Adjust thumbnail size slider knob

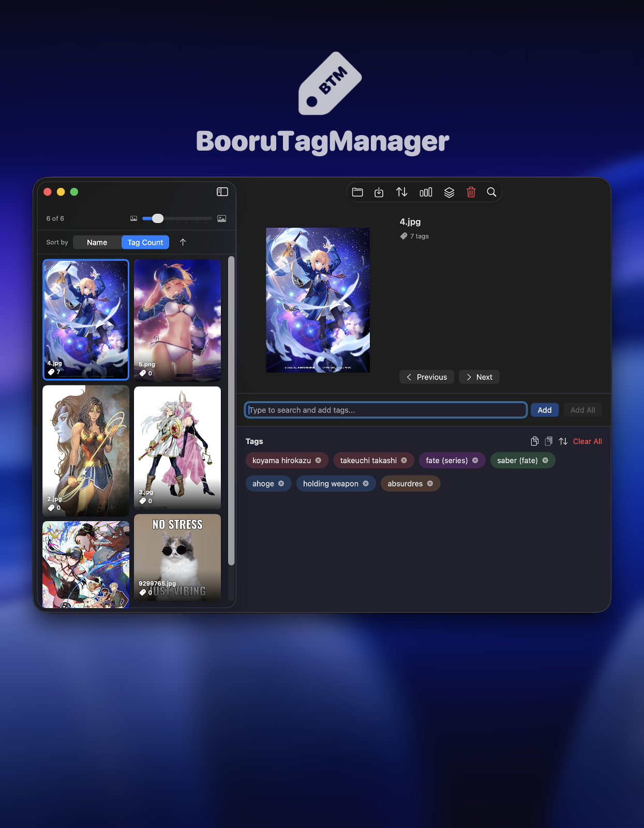tap(158, 218)
